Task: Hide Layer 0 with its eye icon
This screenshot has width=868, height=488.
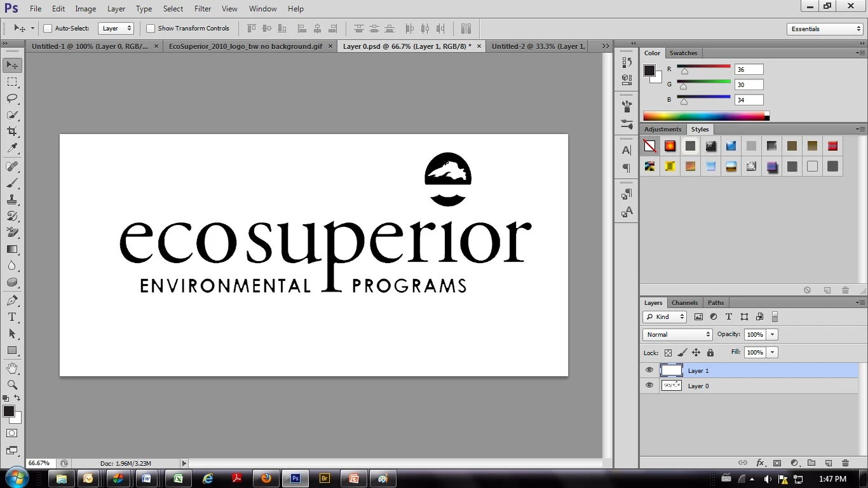Action: pyautogui.click(x=649, y=385)
